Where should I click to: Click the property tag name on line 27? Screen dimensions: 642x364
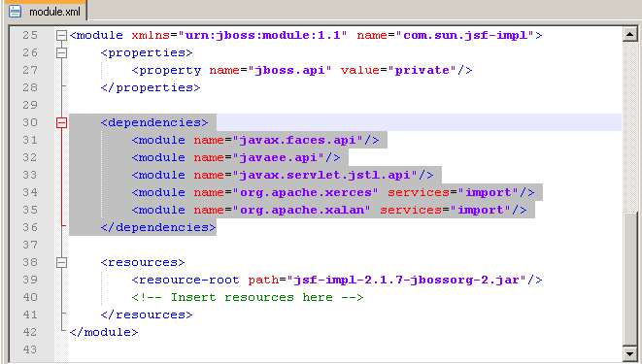click(170, 70)
